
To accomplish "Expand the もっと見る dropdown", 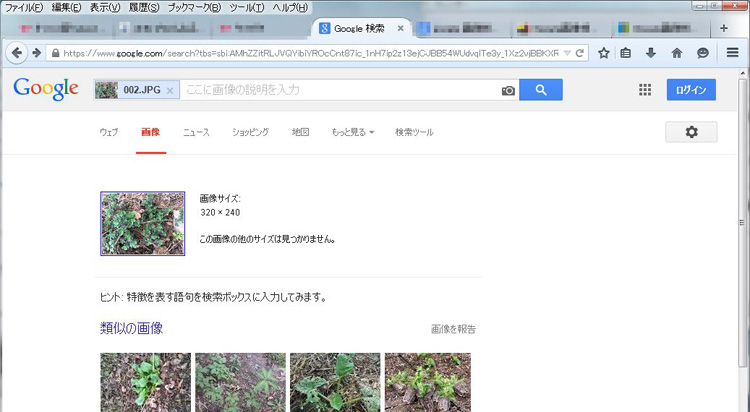I will click(x=353, y=132).
